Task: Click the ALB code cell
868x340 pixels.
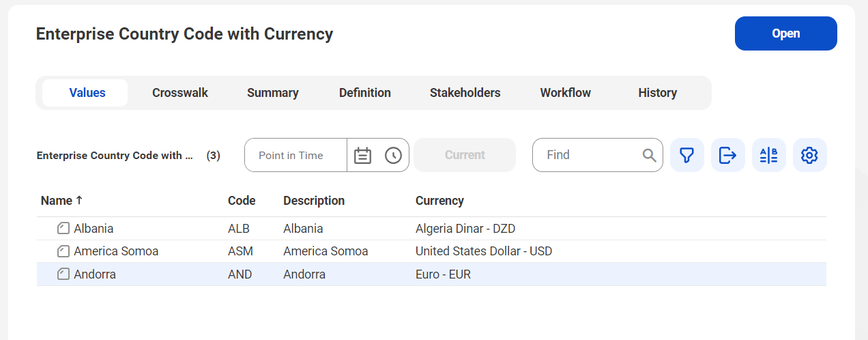Action: pyautogui.click(x=239, y=229)
